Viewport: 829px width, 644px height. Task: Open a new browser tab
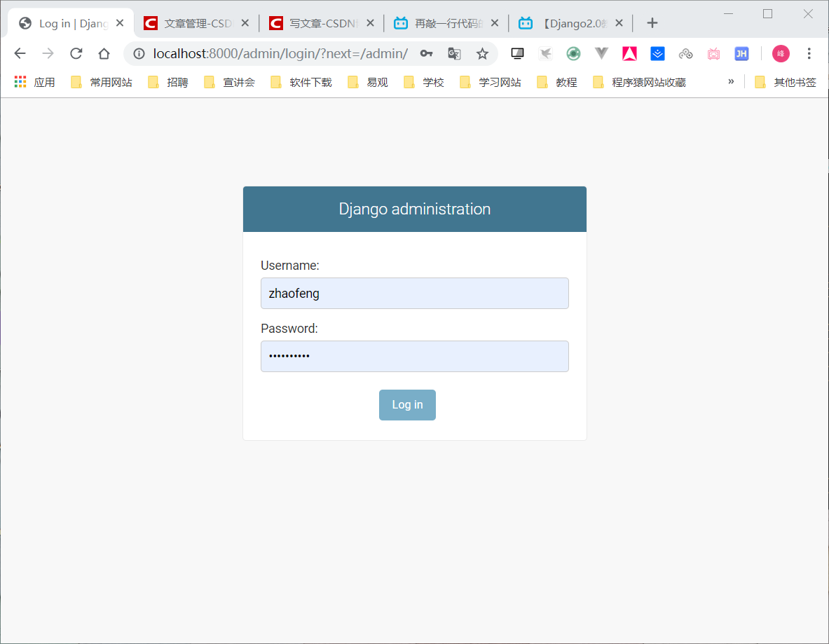coord(652,22)
